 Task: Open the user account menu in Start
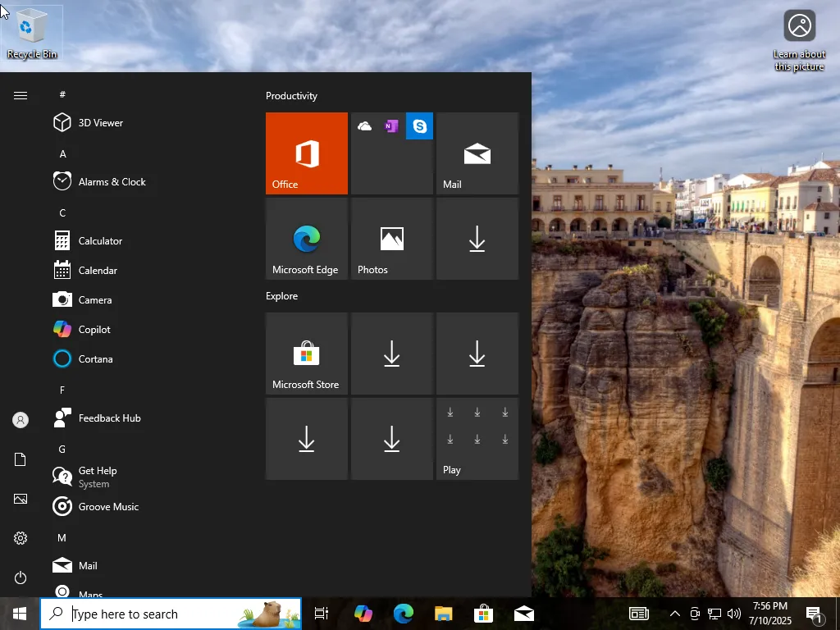coord(21,420)
